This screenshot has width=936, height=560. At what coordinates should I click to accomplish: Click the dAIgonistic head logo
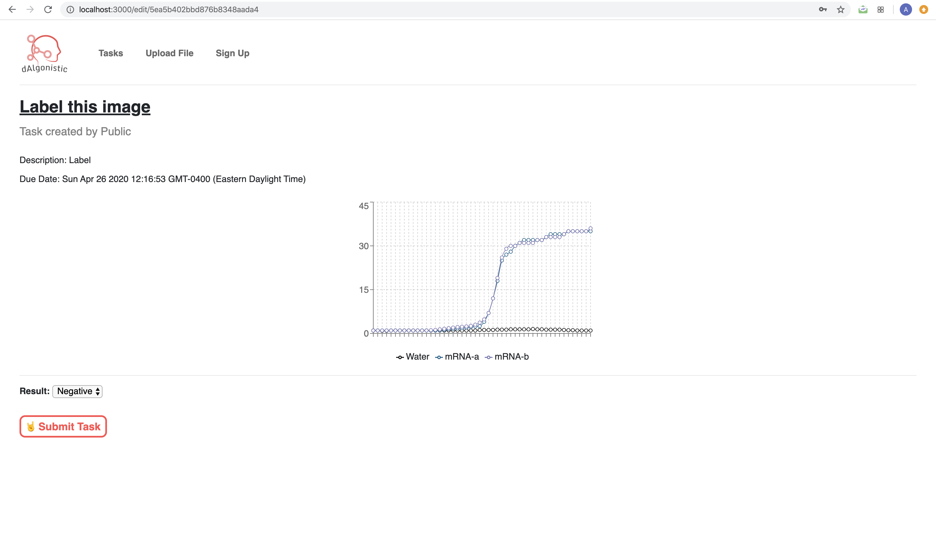point(44,53)
